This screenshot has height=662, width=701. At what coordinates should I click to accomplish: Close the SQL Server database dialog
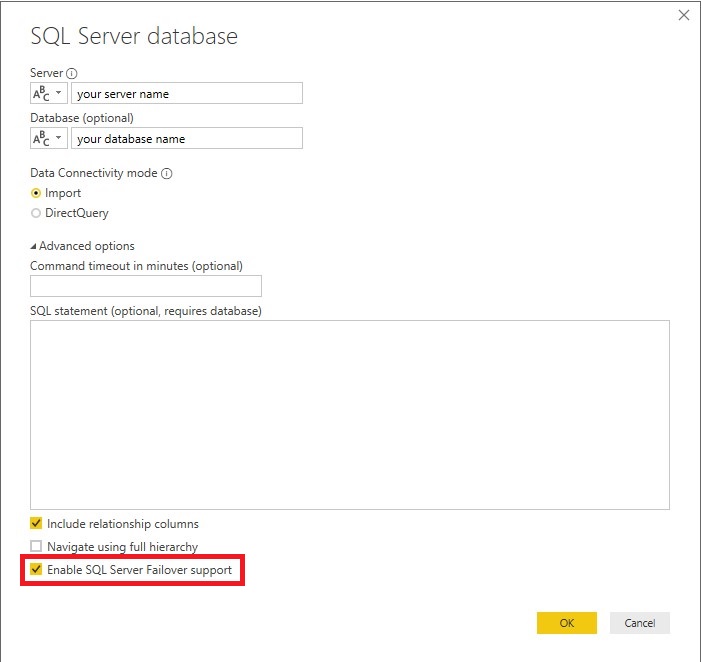(x=684, y=16)
